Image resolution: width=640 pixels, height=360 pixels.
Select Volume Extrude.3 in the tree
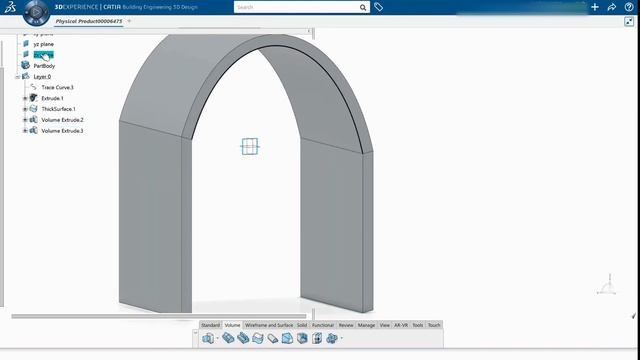[x=62, y=131]
